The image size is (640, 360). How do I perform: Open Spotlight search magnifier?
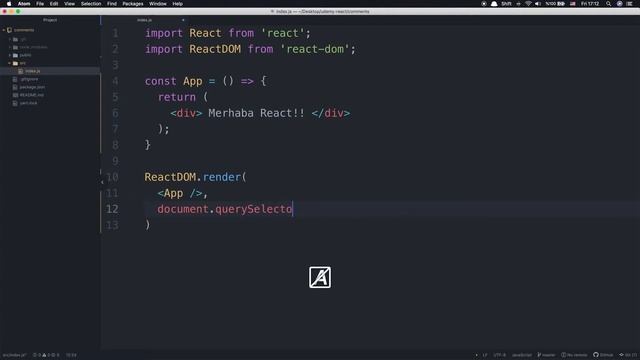(x=609, y=4)
